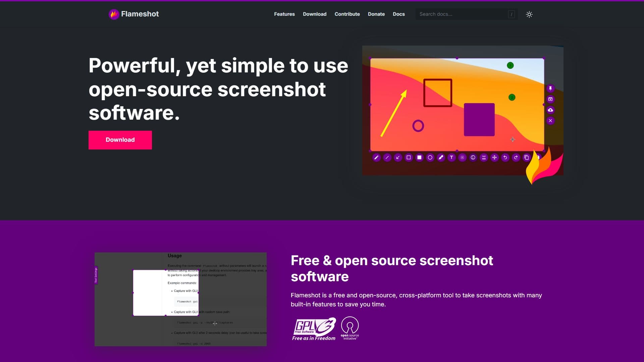This screenshot has width=644, height=362.
Task: Click the GPL3 Free Software badge
Action: click(314, 329)
